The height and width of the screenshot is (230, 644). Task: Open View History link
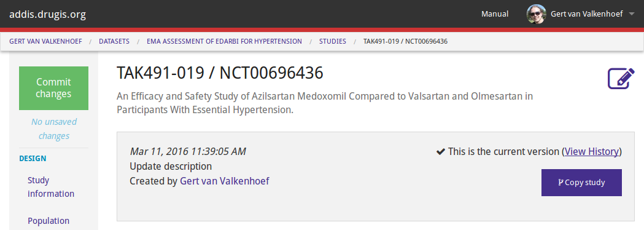[x=591, y=151]
